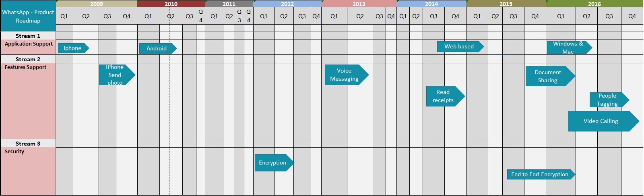Click the Read receipts arrow shape

pos(444,96)
